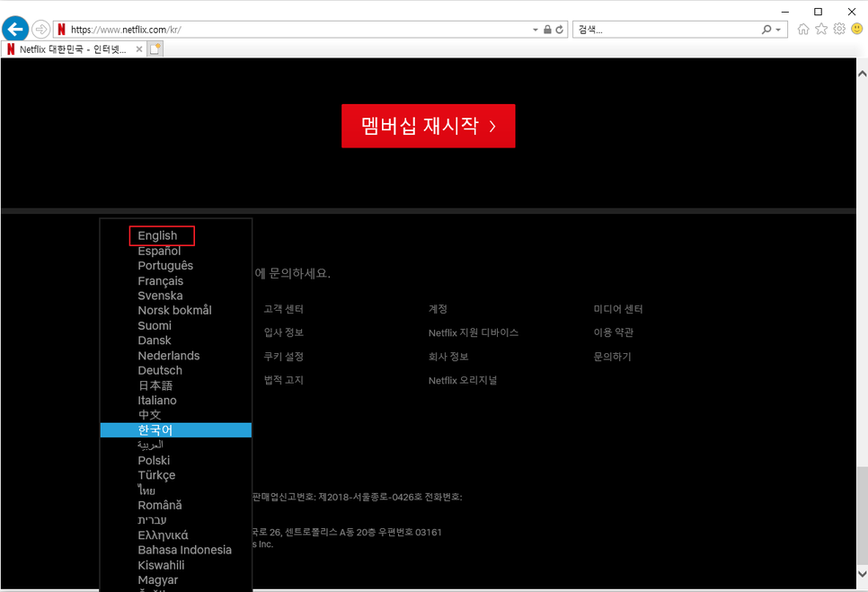
Task: Open Netflix 지원 디바이스 footer link
Action: coord(474,332)
